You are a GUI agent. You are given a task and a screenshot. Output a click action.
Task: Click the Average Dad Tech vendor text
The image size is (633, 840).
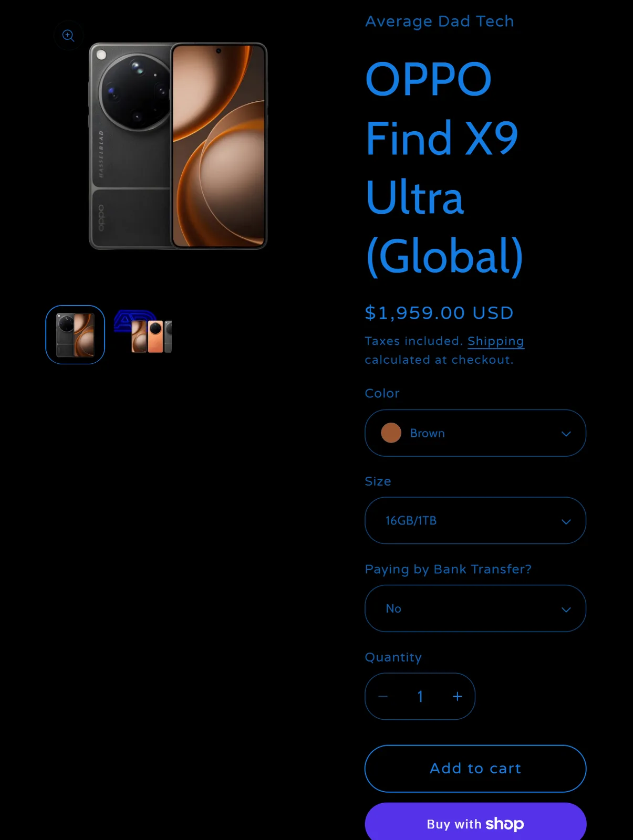(439, 22)
